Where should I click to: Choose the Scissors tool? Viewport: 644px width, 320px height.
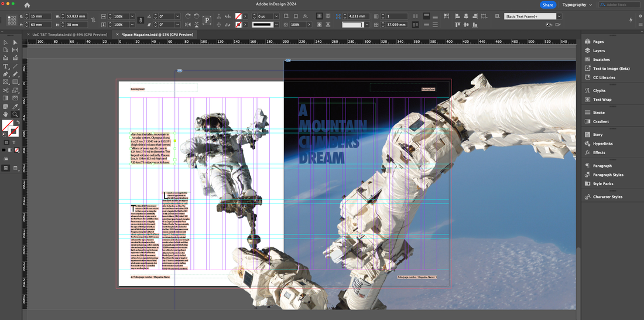pos(6,90)
